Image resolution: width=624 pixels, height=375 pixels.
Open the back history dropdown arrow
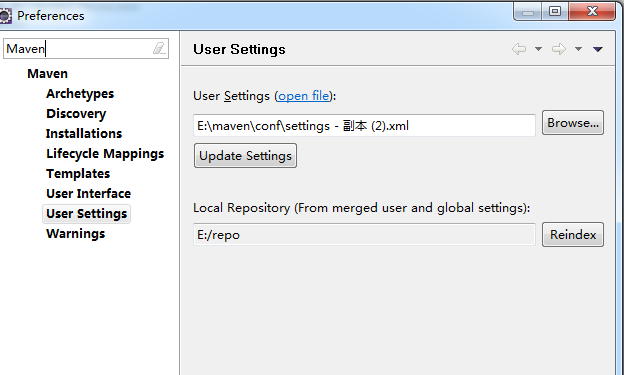click(x=538, y=49)
